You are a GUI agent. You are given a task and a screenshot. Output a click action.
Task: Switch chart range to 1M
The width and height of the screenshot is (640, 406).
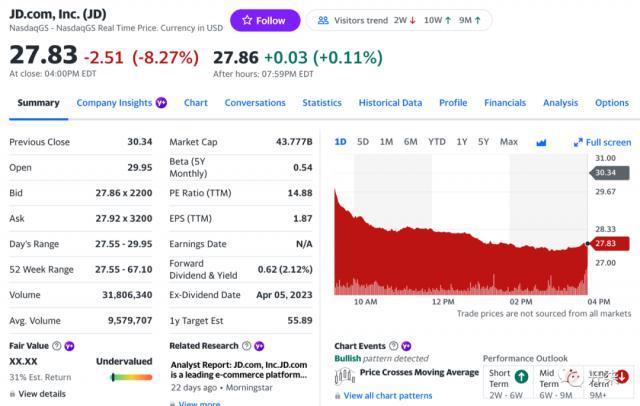(x=386, y=142)
